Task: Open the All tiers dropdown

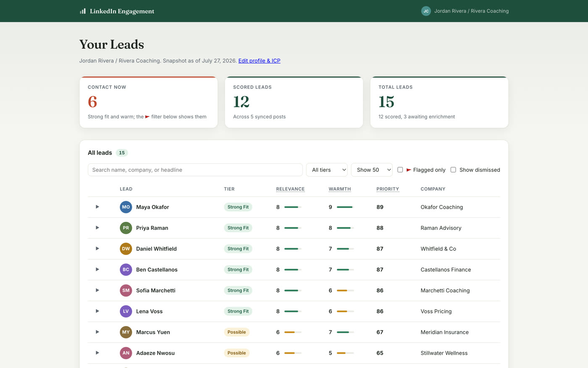Action: (x=327, y=170)
